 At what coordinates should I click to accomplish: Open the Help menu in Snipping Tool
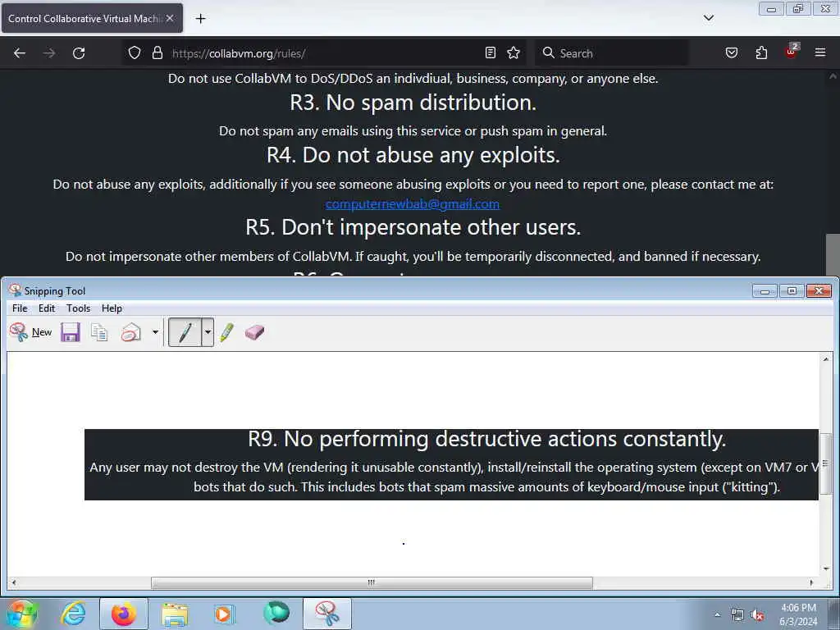click(112, 308)
